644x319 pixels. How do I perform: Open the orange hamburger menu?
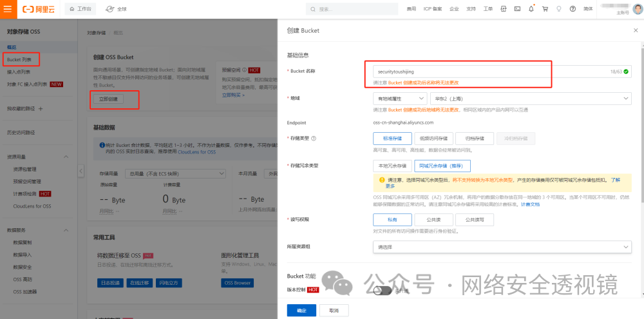[8, 9]
